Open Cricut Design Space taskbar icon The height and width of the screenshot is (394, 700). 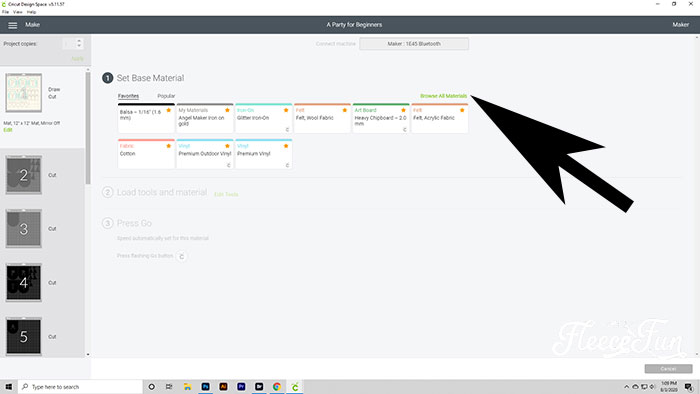pos(295,387)
